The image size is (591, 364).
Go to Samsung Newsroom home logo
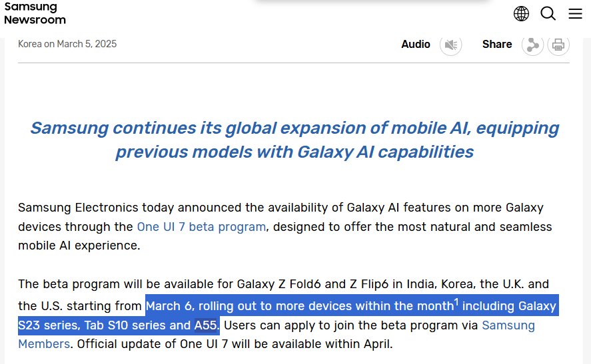(x=35, y=13)
